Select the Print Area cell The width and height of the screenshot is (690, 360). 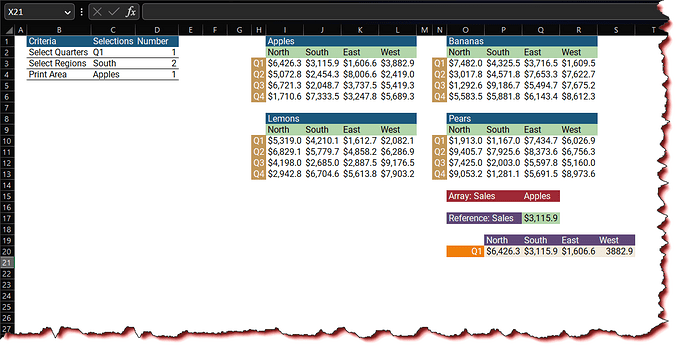point(59,74)
